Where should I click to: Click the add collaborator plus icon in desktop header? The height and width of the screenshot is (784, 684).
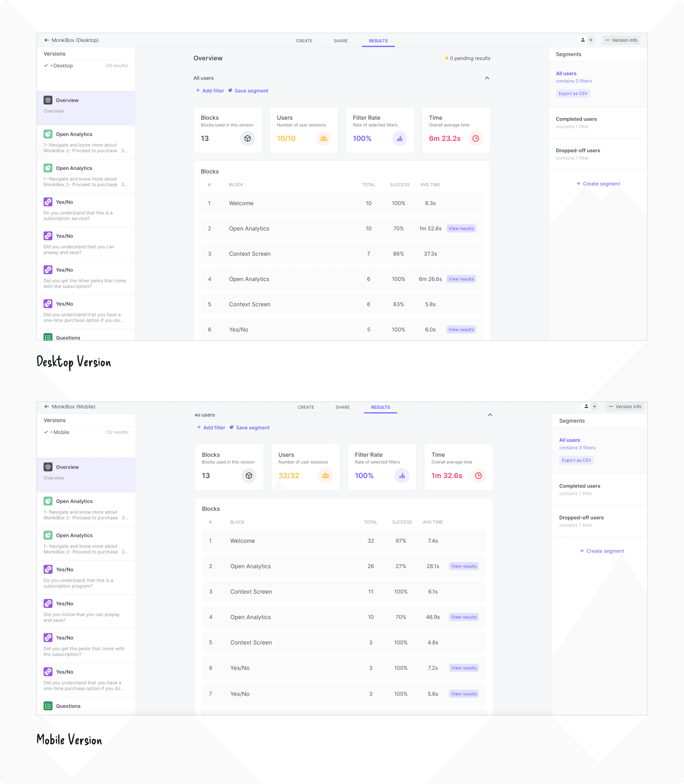pyautogui.click(x=591, y=40)
